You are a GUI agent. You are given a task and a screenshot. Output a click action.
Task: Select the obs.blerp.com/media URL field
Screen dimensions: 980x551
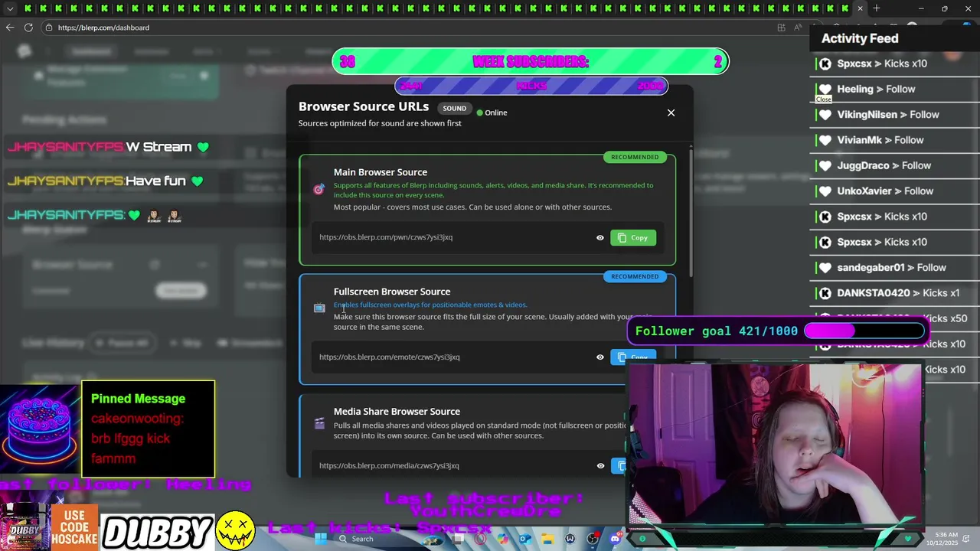[x=389, y=465]
